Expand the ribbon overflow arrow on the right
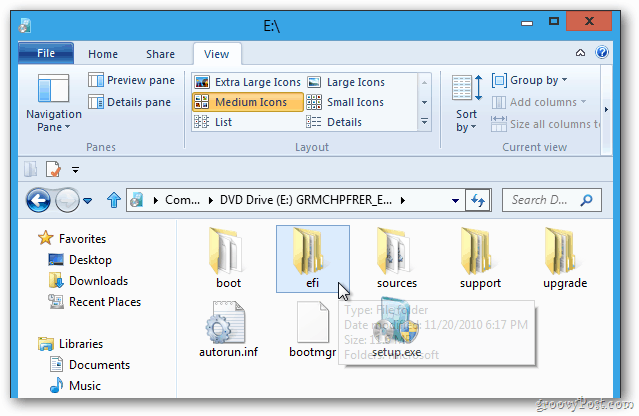 coord(606,109)
